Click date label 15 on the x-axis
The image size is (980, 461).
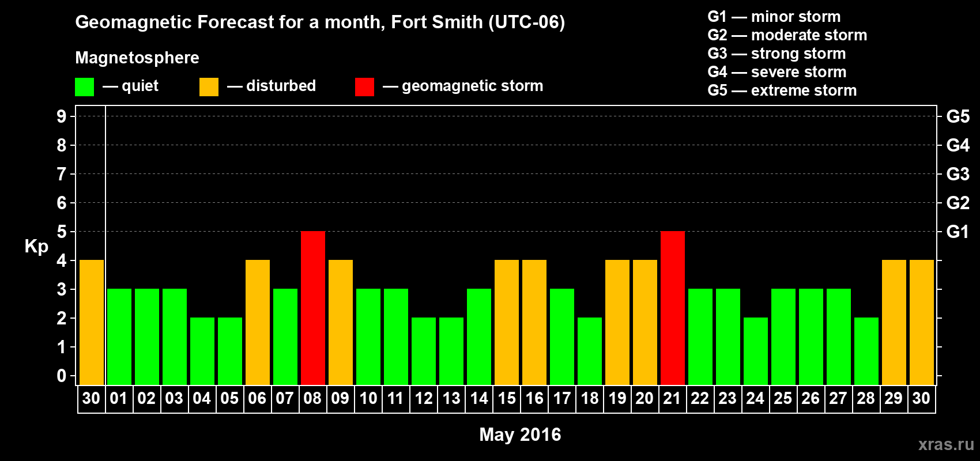pyautogui.click(x=507, y=399)
